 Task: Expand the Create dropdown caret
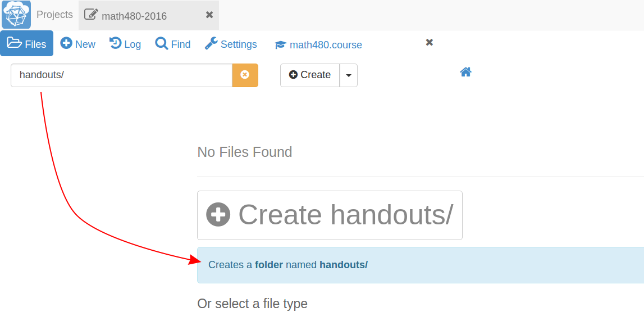[x=349, y=75]
